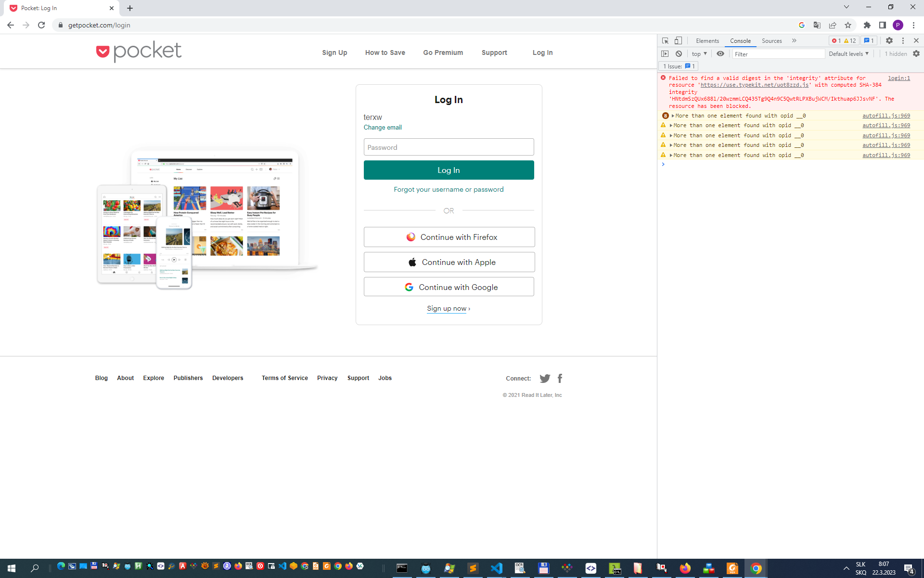Show hidden system tray icons chevron
This screenshot has width=924, height=578.
(x=847, y=568)
